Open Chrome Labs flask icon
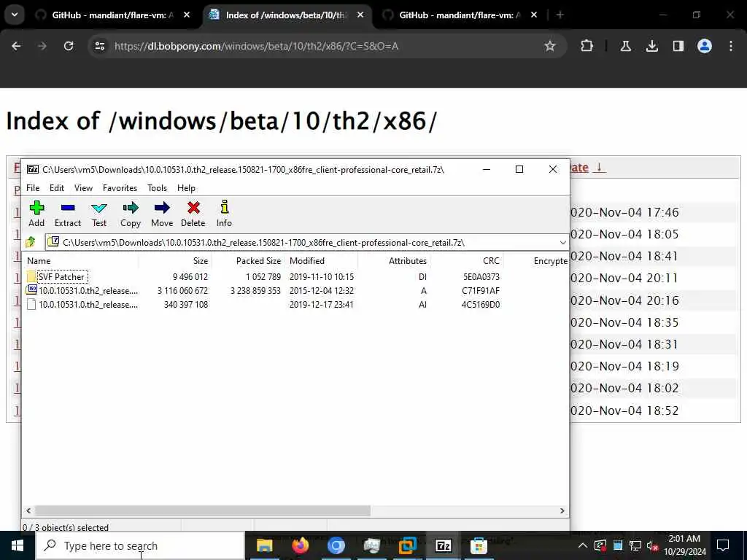Screen dimensions: 747x560 tap(625, 46)
